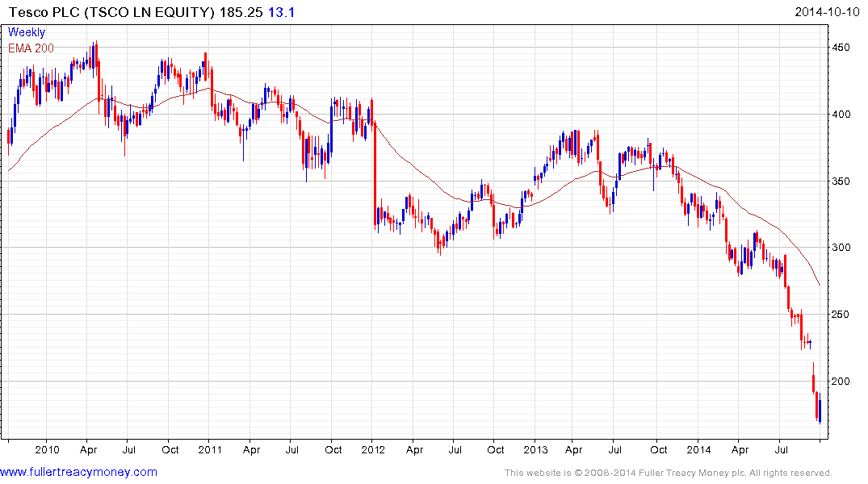Click the 2014-10-10 date label
Screen dimensions: 868x484
(827, 12)
